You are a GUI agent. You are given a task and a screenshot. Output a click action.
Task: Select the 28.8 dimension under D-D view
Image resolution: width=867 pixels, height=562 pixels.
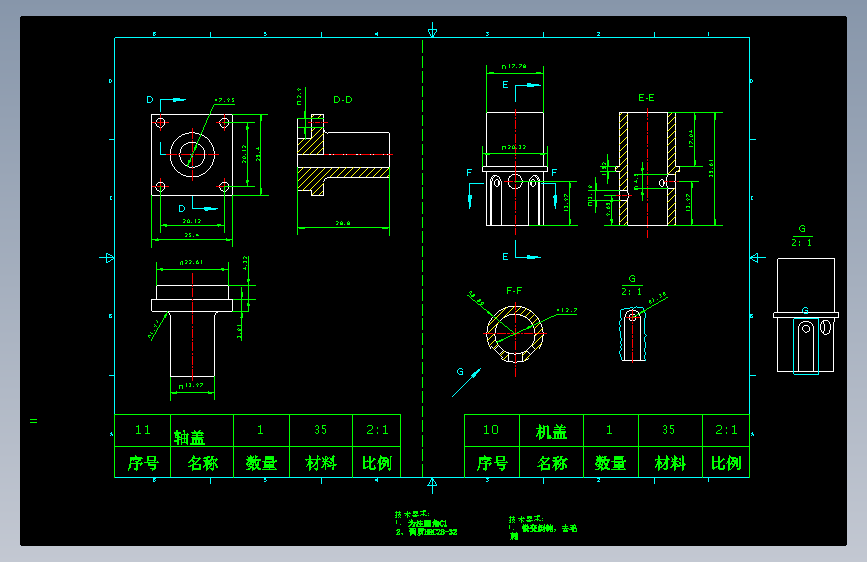343,223
